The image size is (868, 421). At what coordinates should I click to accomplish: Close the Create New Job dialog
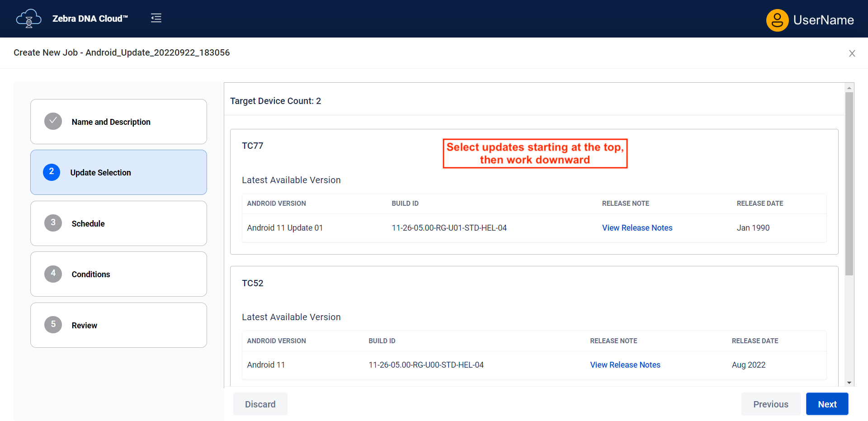coord(852,53)
